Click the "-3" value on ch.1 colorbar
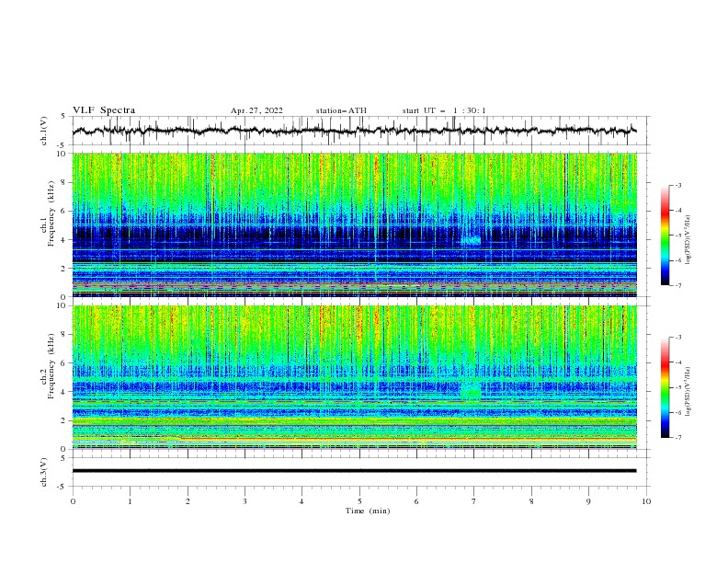 pos(677,185)
